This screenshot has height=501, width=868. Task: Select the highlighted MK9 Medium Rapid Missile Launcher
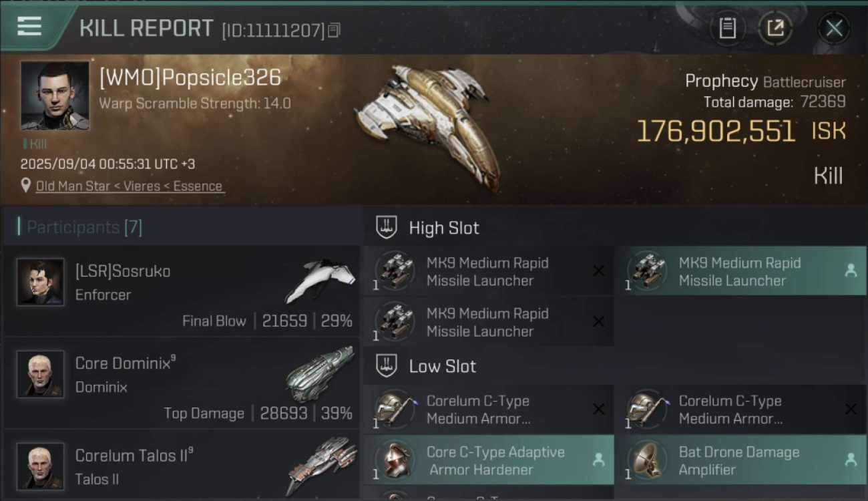(740, 271)
